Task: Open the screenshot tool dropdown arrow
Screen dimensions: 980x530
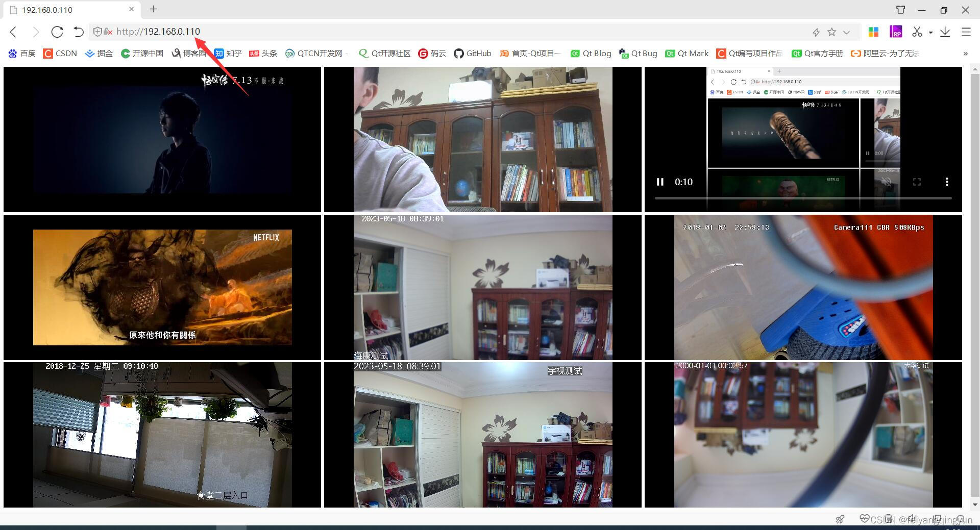Action: click(930, 32)
